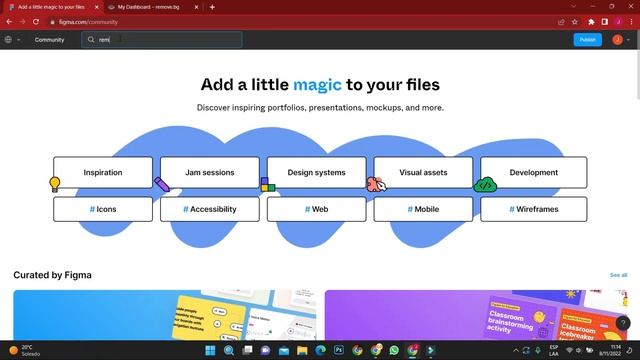Click the Figma globe icon in the nav bar

[8, 40]
